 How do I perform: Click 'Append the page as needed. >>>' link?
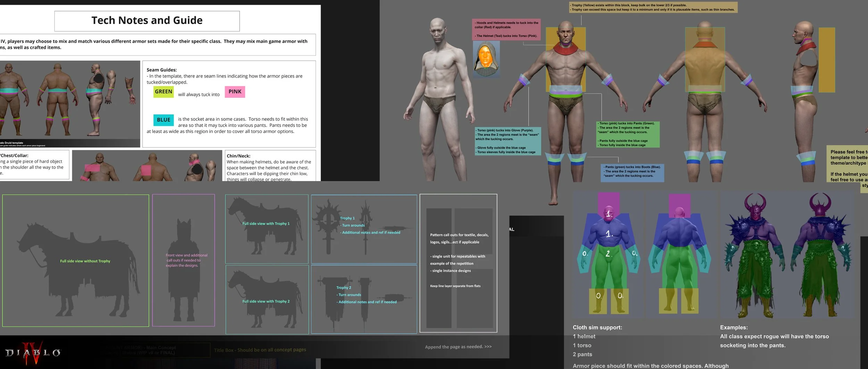(458, 347)
